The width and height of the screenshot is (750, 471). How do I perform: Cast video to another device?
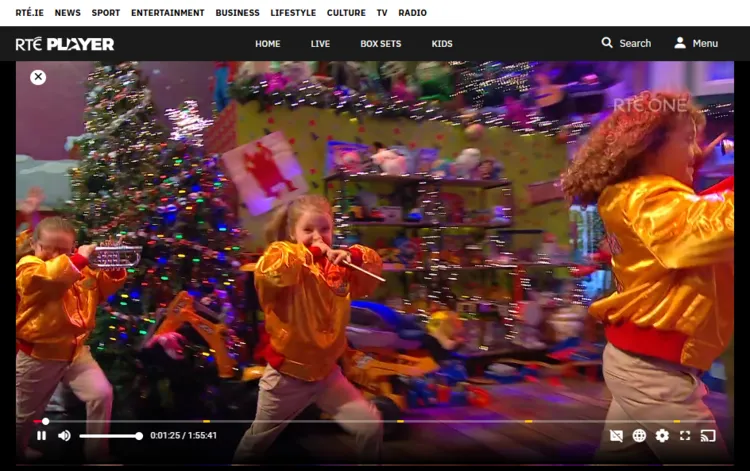pyautogui.click(x=708, y=436)
